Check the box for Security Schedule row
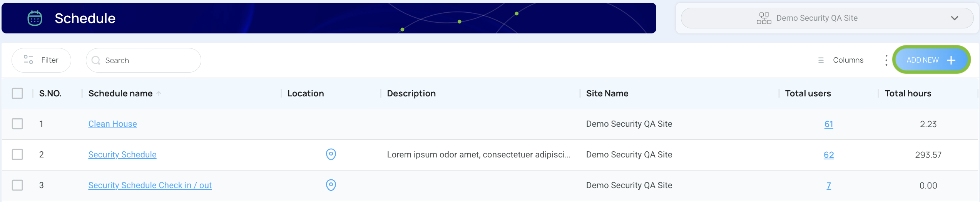 pos(17,154)
